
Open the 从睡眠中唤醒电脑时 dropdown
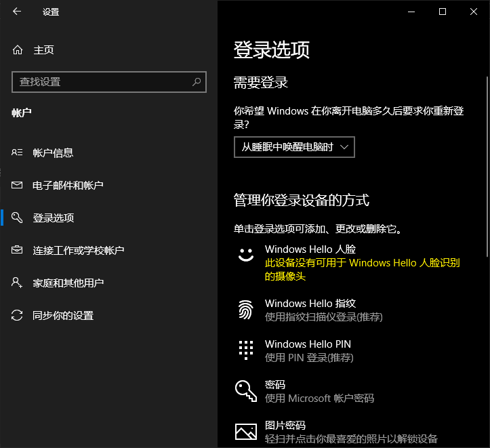[294, 147]
